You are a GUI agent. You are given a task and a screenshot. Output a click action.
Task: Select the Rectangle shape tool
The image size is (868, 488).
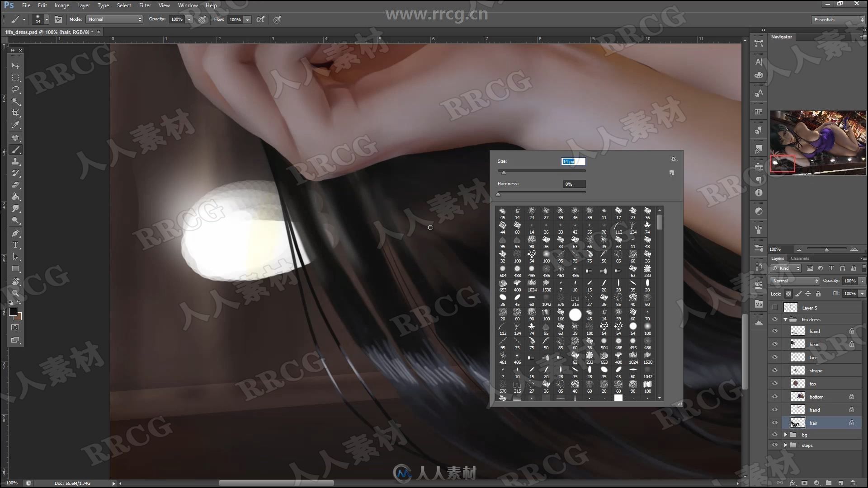(x=15, y=269)
